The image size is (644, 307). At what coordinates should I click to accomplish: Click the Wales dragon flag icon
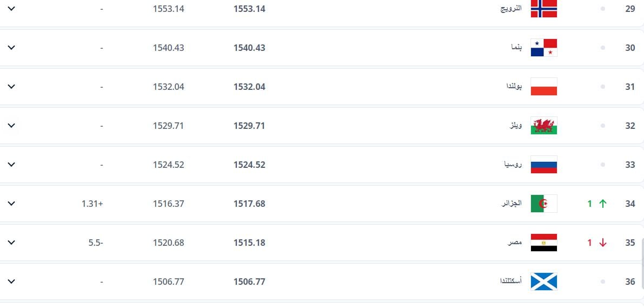pos(543,126)
